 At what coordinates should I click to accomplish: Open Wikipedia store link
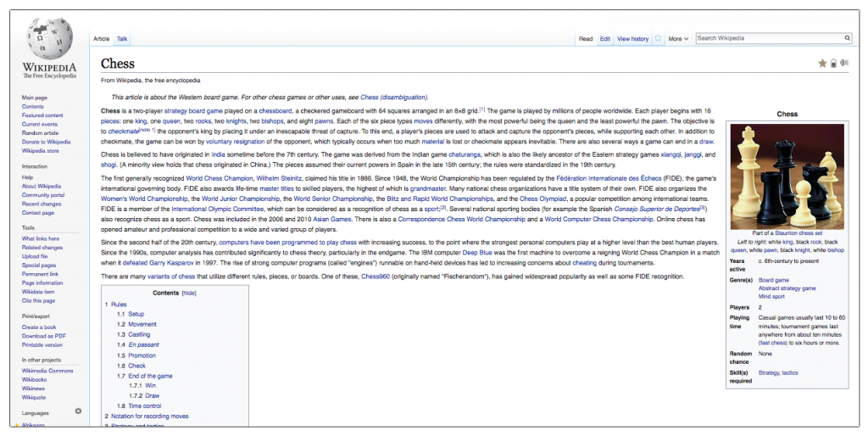[x=41, y=151]
